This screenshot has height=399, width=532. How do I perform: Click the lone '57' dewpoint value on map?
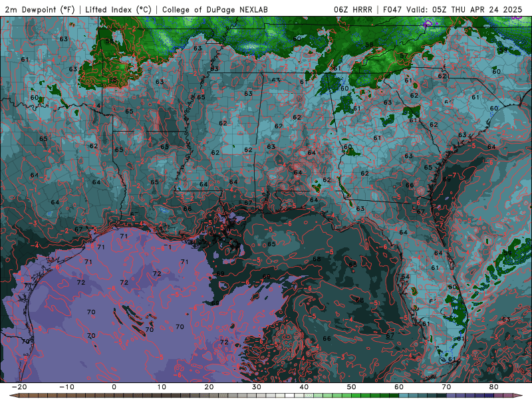404,56
